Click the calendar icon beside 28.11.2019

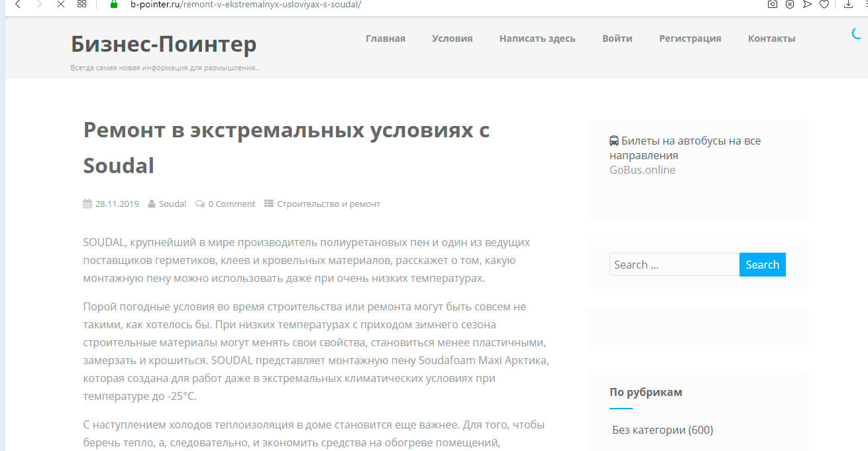(87, 204)
